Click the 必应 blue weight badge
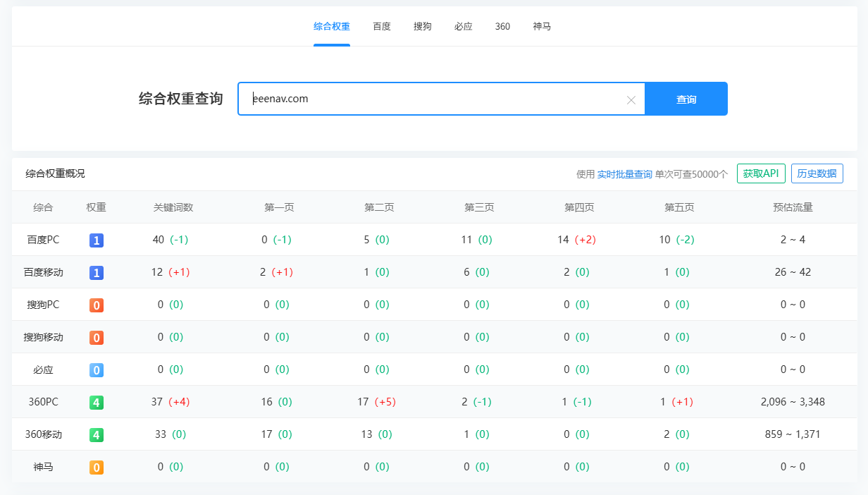The width and height of the screenshot is (868, 495). click(x=97, y=370)
